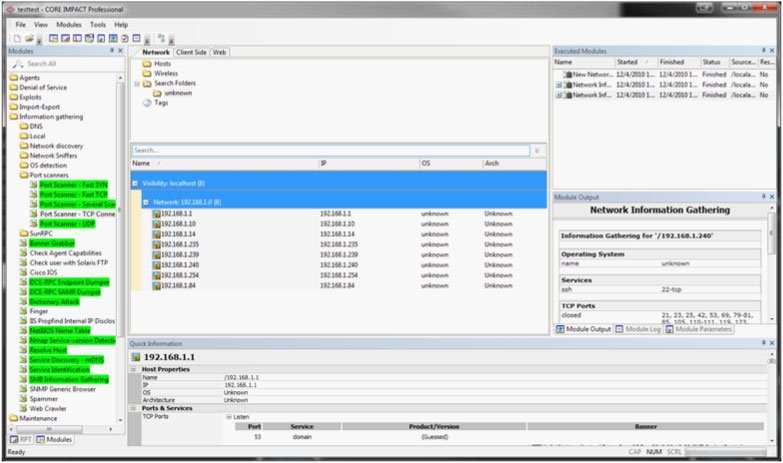Click the host Search... input field
The image size is (783, 463).
[x=331, y=150]
